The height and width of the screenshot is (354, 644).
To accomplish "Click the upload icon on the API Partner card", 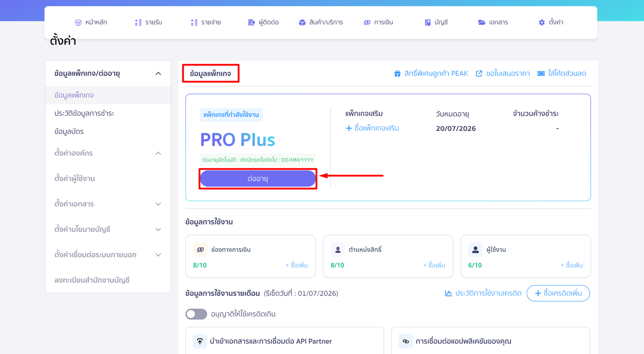I will [x=200, y=341].
